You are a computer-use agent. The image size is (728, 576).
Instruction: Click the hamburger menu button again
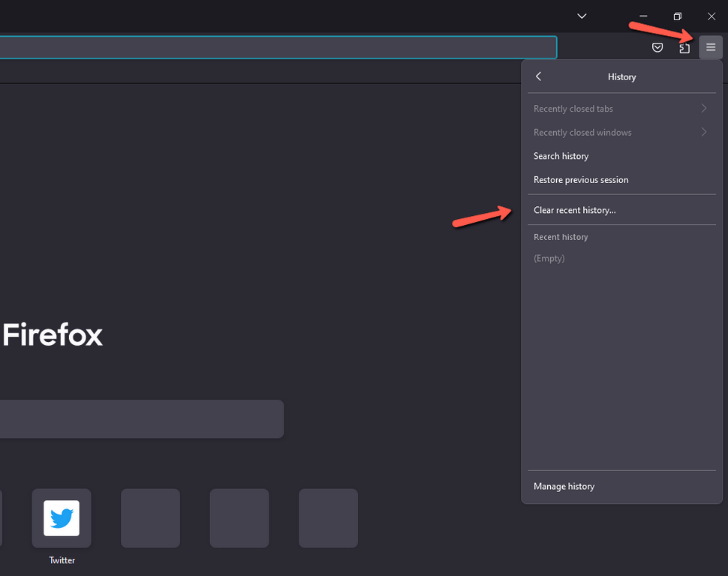coord(710,47)
